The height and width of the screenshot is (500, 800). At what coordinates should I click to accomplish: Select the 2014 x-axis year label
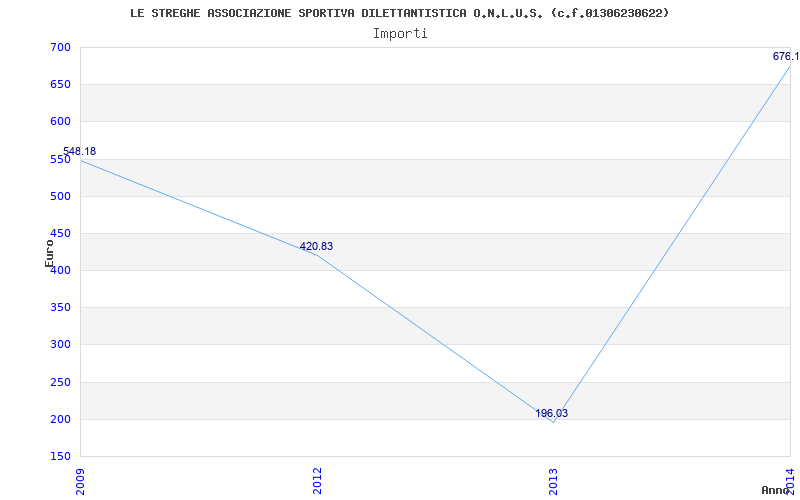pos(790,480)
